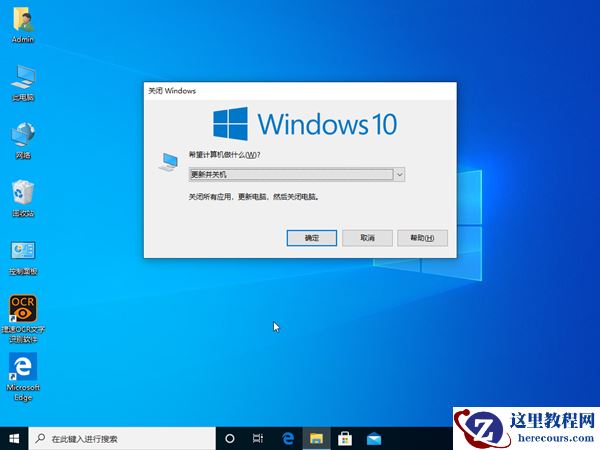Viewport: 600px width, 450px height.
Task: Click the 取消 cancel button
Action: coord(367,238)
